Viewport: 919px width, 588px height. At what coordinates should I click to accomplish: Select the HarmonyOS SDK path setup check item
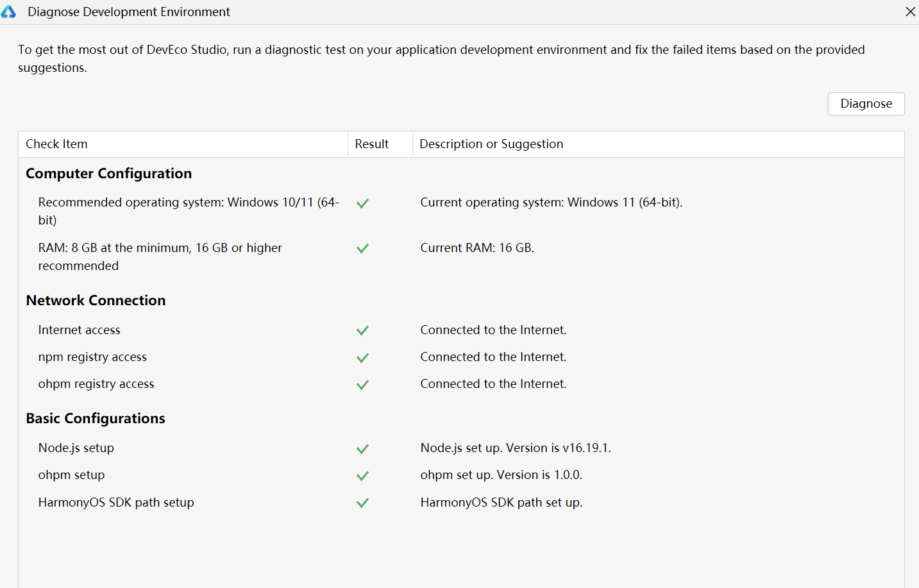tap(116, 503)
